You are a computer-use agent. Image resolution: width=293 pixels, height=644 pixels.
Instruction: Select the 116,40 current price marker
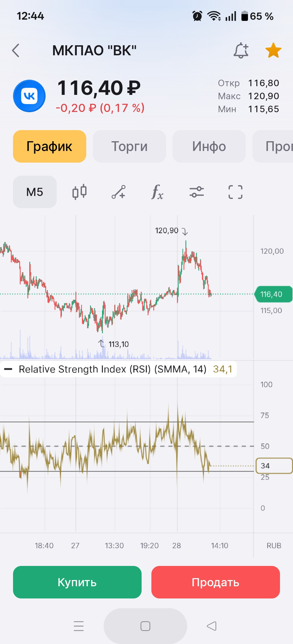[x=273, y=294]
